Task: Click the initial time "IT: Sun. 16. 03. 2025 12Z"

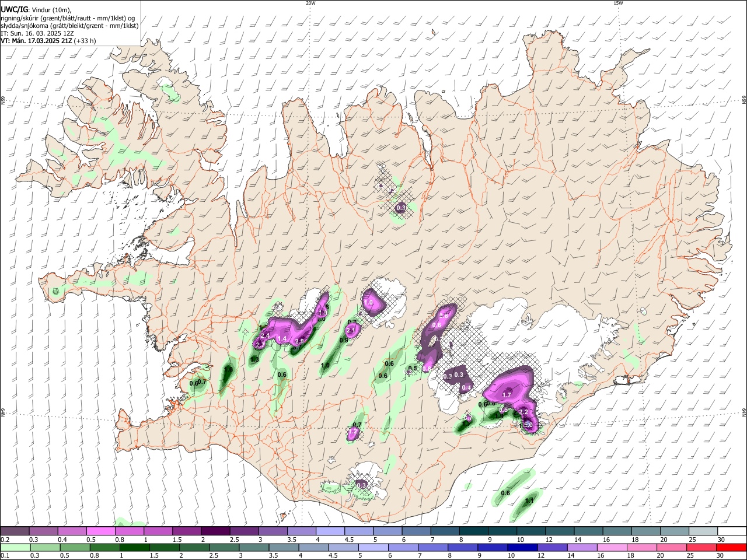Action: [x=37, y=33]
